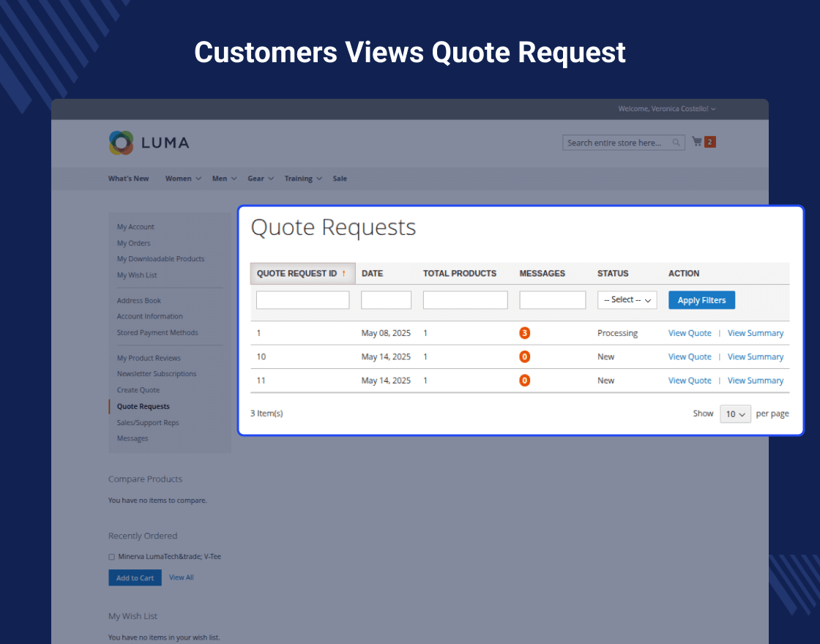
Task: Open View Quote for request 1
Action: coord(690,333)
